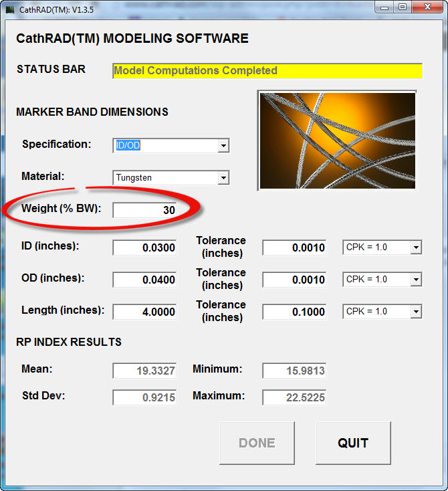This screenshot has height=491, width=448.
Task: Select the OD tolerance input field
Action: pyautogui.click(x=294, y=280)
